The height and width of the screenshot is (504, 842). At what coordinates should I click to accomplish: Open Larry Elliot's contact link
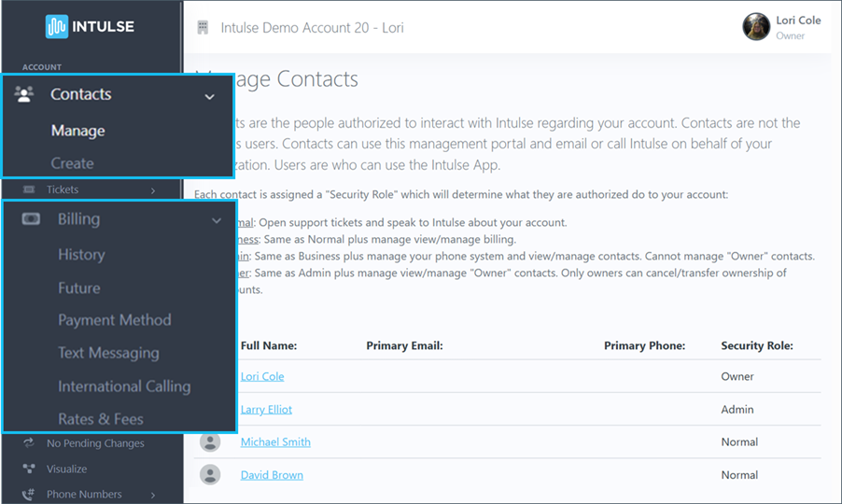click(x=266, y=410)
